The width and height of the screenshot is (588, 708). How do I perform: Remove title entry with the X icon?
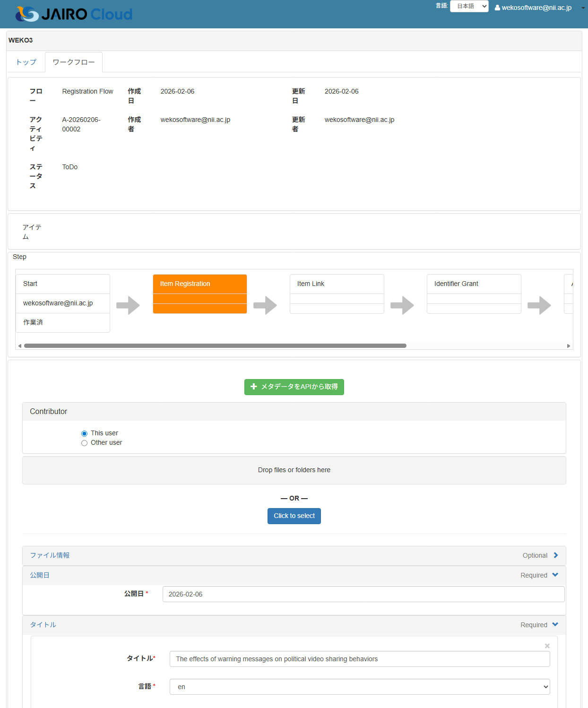[547, 646]
